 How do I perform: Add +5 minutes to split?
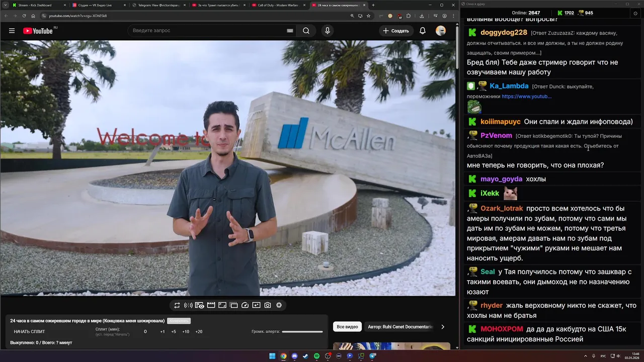point(174,331)
